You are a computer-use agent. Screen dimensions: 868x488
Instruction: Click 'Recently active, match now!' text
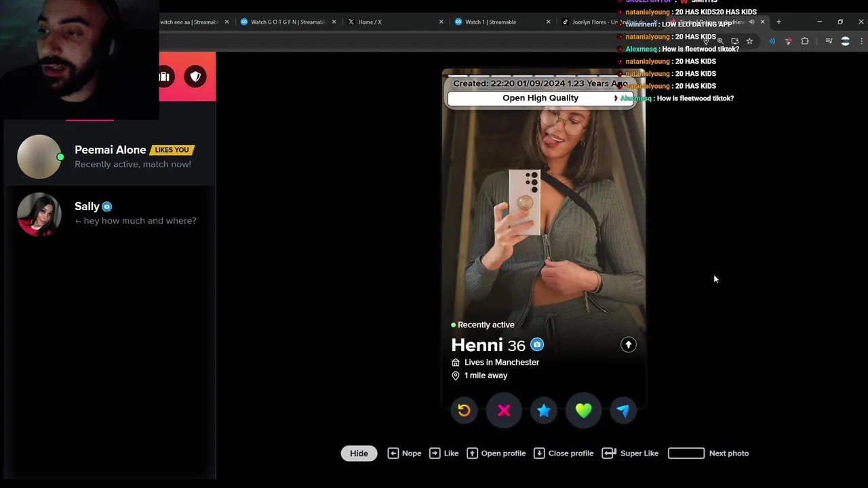(133, 164)
